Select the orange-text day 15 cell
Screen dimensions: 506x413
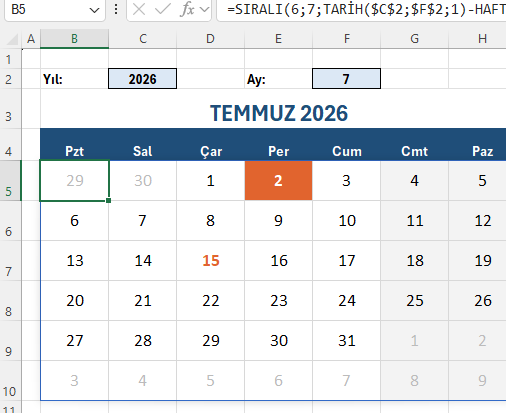pyautogui.click(x=210, y=261)
